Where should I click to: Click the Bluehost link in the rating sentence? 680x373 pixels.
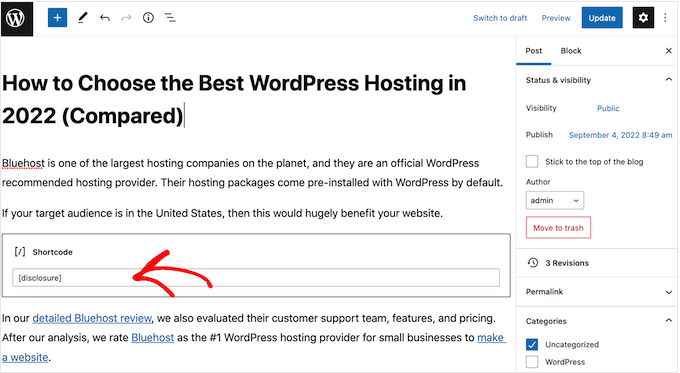[152, 337]
